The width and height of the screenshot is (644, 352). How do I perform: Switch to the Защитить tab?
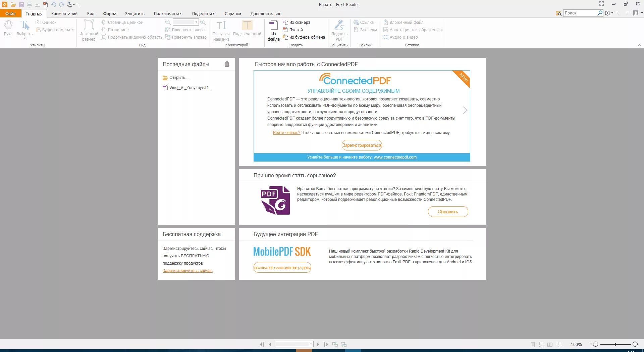(x=135, y=14)
